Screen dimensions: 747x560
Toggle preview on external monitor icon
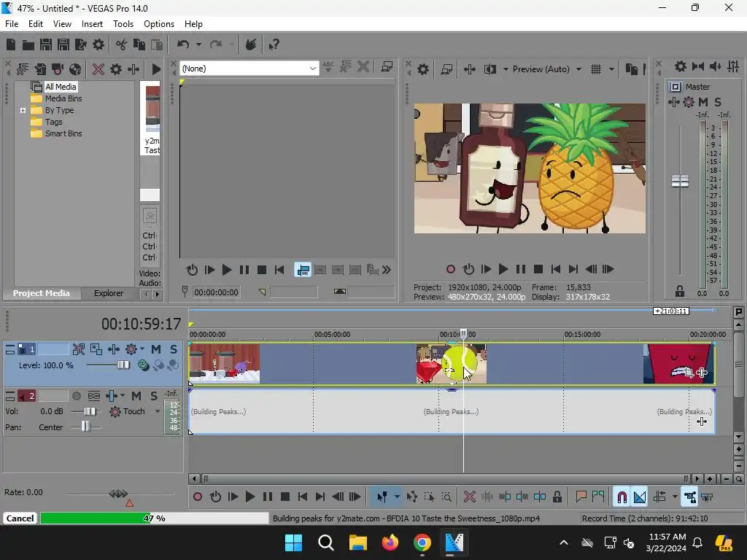[446, 69]
